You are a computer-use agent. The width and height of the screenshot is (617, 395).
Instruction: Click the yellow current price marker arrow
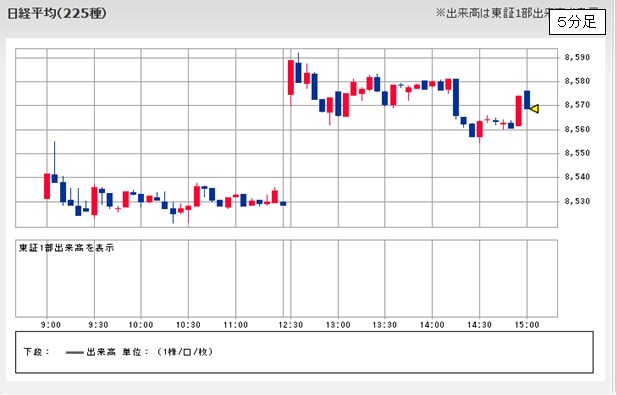coord(534,109)
